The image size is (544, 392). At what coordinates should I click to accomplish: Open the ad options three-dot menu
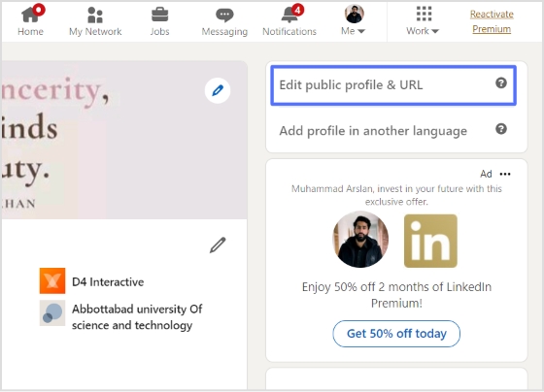click(x=505, y=174)
